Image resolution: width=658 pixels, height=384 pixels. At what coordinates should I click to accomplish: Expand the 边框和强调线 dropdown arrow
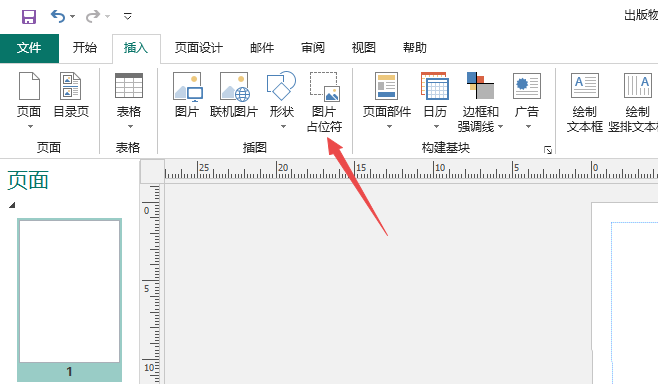[x=500, y=126]
